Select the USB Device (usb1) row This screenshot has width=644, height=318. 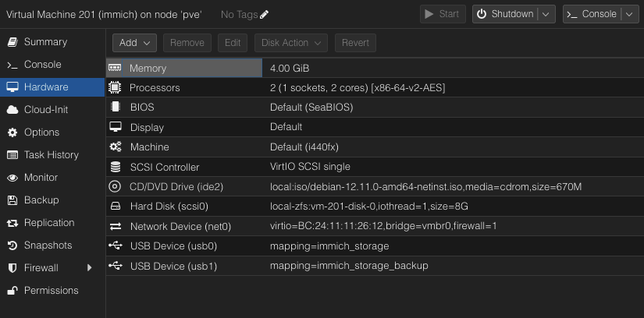tap(375, 266)
